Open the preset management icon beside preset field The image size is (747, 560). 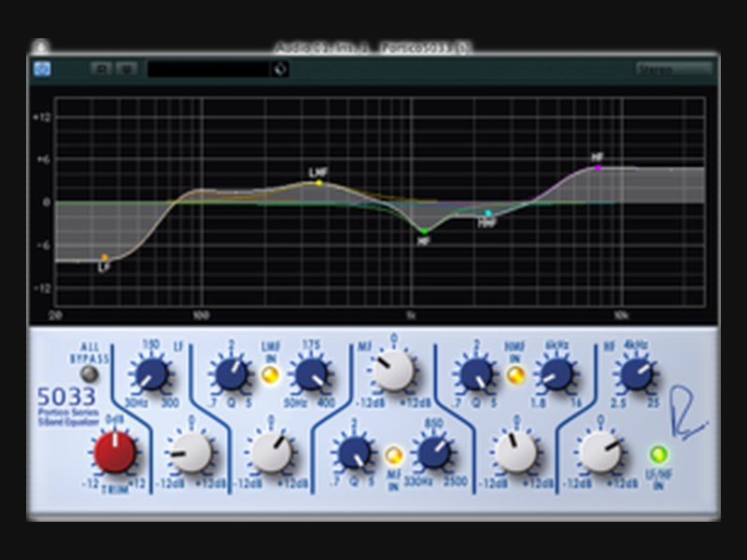[x=280, y=69]
